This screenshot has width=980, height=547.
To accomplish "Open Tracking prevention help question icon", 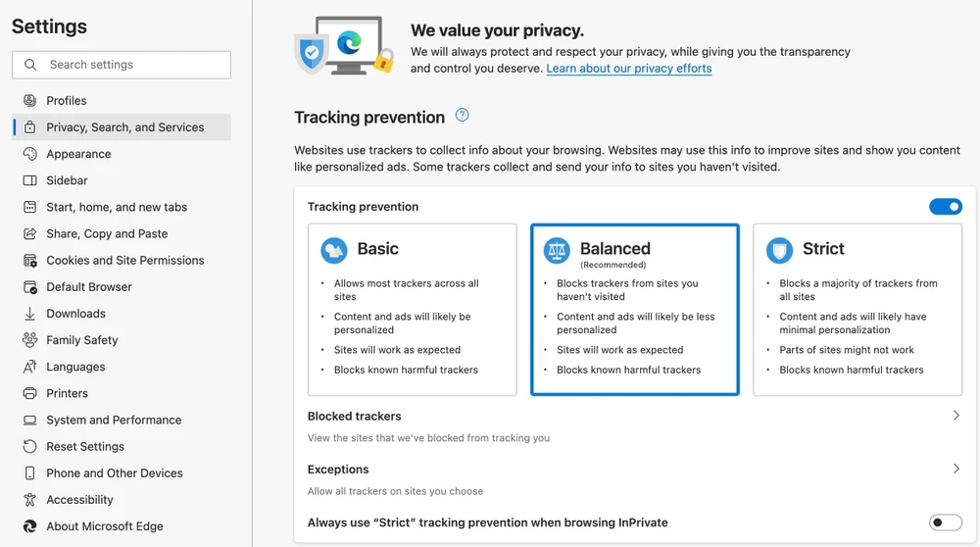I will click(x=463, y=116).
